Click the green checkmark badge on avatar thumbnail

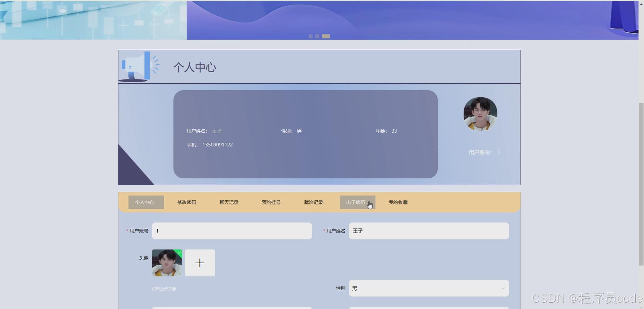pos(180,252)
